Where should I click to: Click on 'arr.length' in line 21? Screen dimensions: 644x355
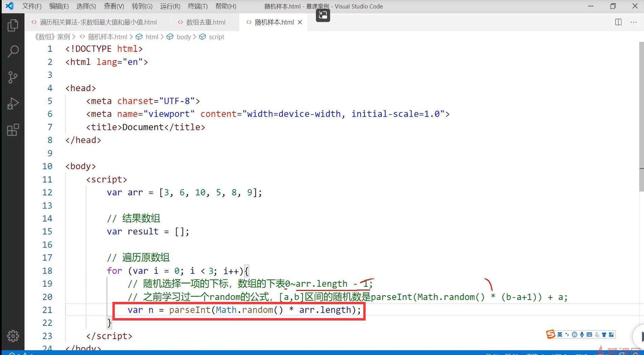[325, 310]
